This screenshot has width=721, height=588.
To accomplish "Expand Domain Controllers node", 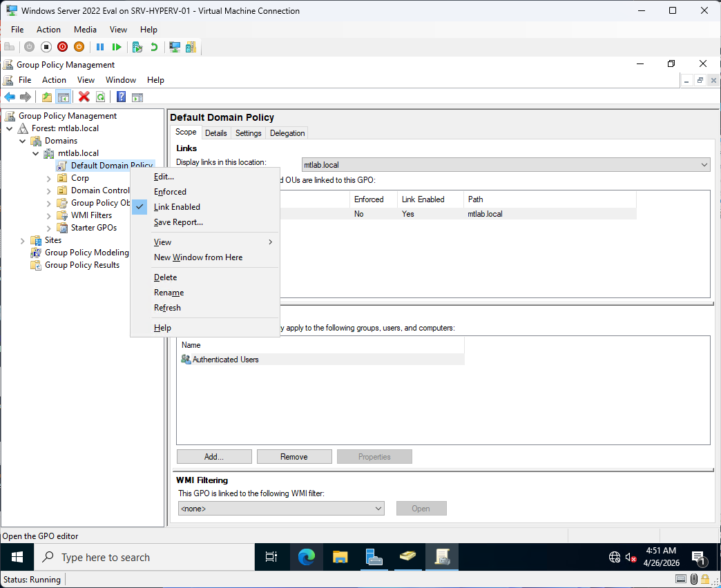I will (x=49, y=190).
